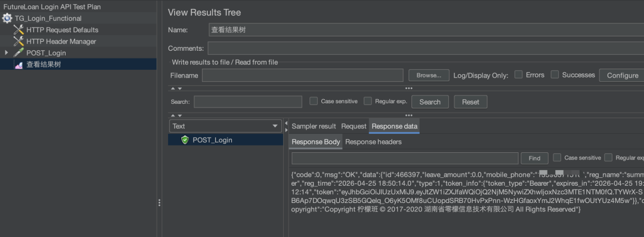The image size is (644, 237).
Task: Select FutureLoan Login API Test Plan node
Action: [52, 7]
